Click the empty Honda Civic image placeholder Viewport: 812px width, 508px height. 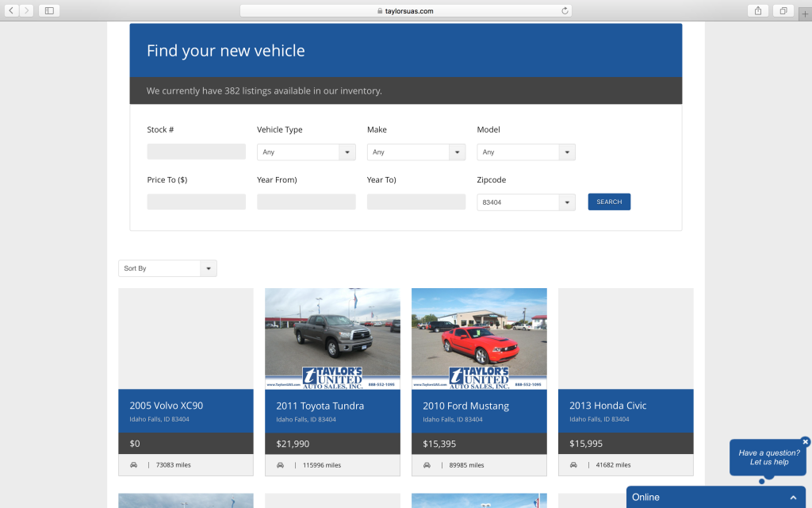626,338
